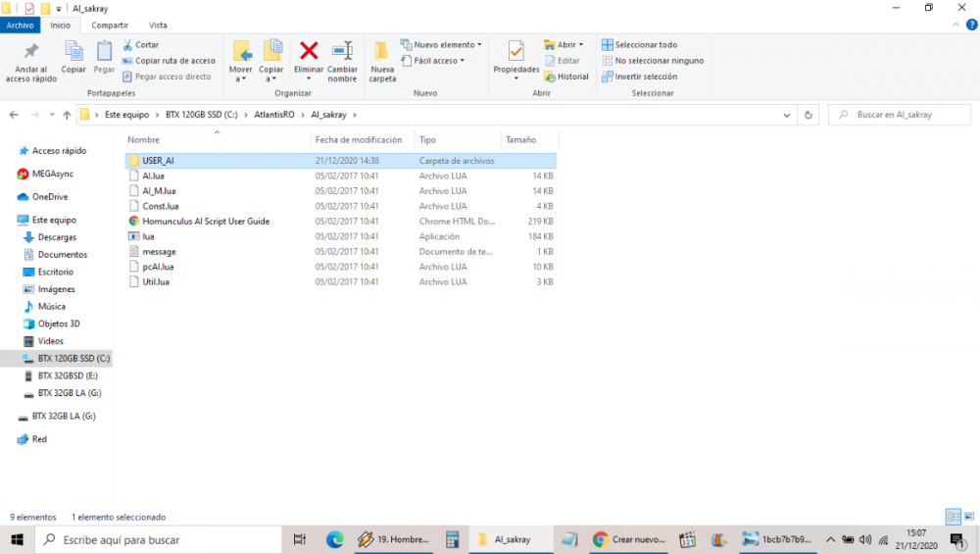Open the Vista ribbon tab
Viewport: 980px width, 554px height.
click(x=157, y=25)
